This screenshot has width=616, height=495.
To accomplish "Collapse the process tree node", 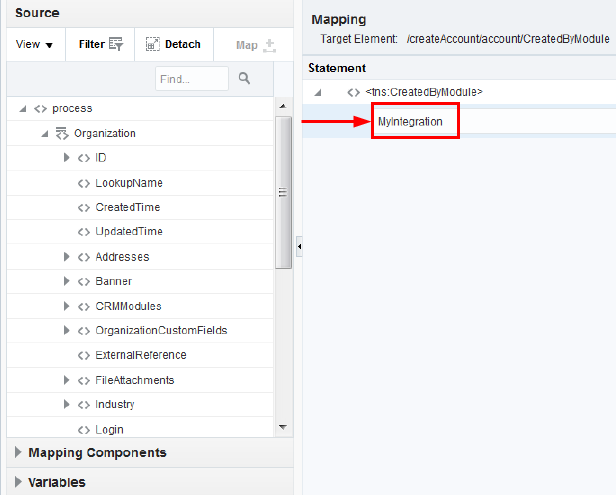I will tap(23, 109).
